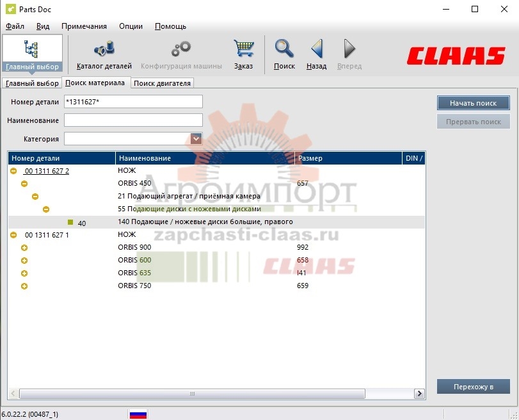Maximize the Parts Doc window

(475, 9)
